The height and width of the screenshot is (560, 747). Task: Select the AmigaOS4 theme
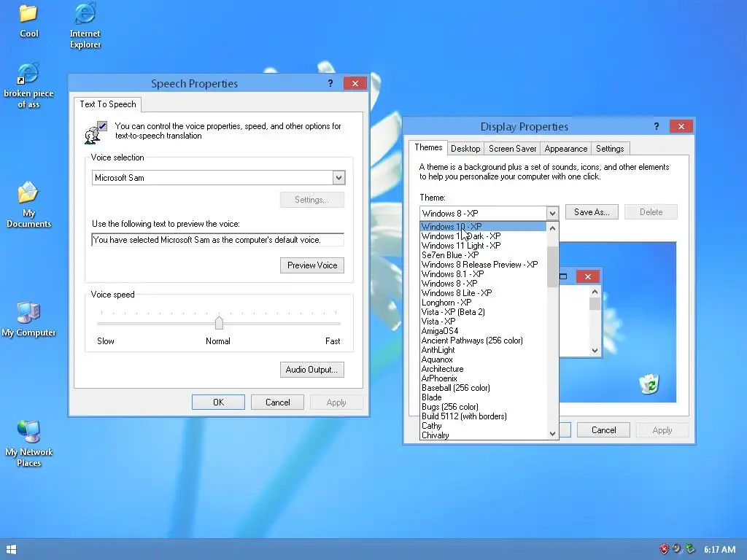(x=483, y=331)
